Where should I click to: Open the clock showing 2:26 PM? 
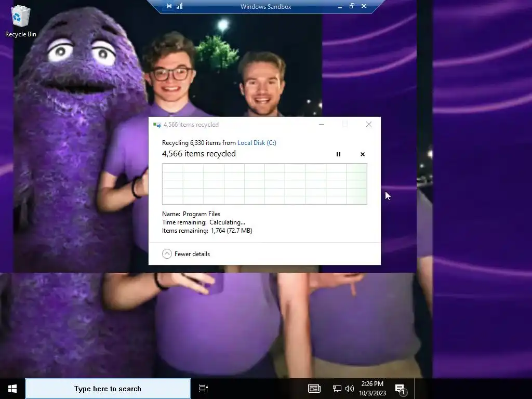click(373, 389)
